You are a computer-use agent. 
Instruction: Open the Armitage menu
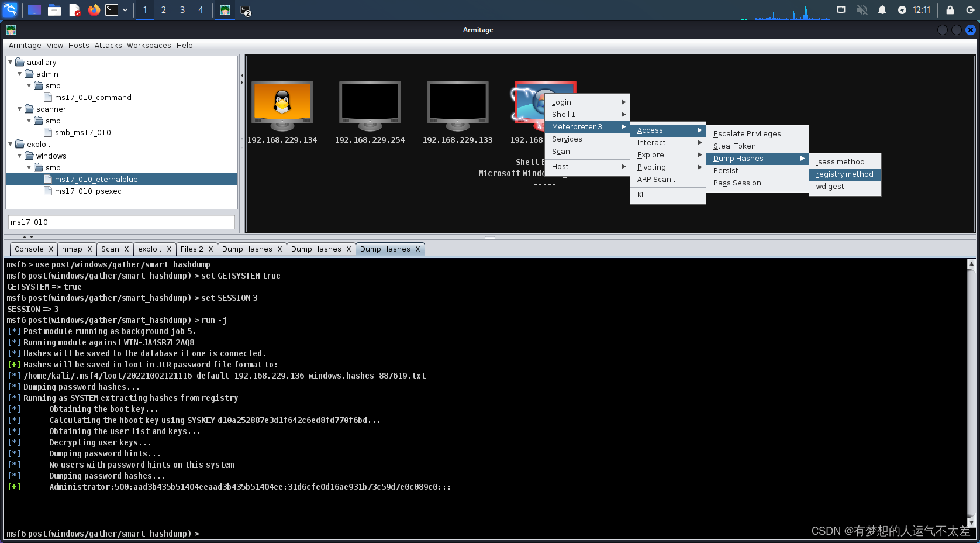(25, 46)
